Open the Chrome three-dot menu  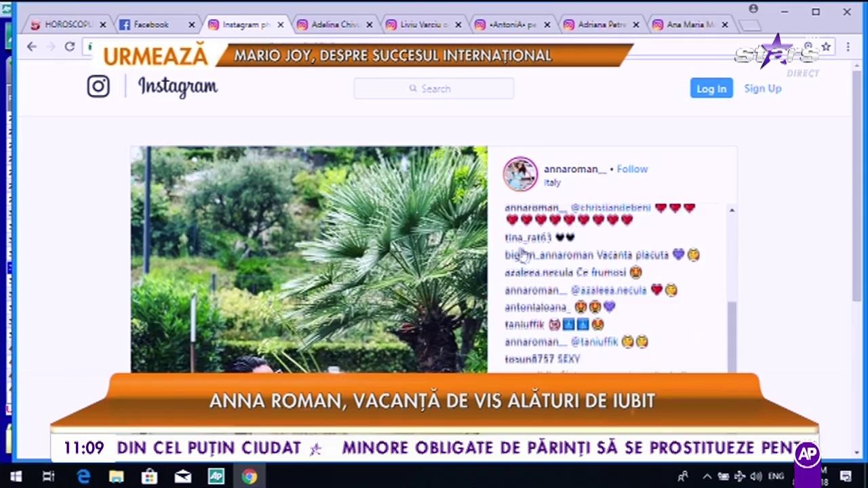click(848, 47)
